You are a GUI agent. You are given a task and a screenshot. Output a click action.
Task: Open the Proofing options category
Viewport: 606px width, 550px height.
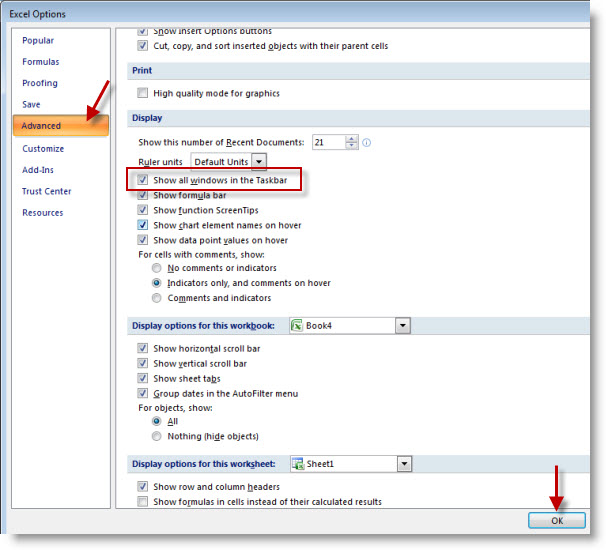click(x=40, y=83)
